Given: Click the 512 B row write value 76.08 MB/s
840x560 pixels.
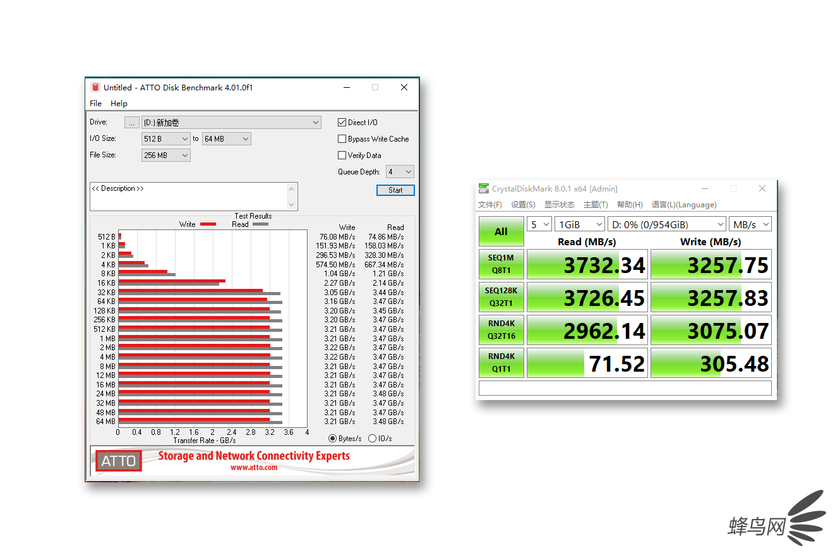Looking at the screenshot, I should 338,237.
